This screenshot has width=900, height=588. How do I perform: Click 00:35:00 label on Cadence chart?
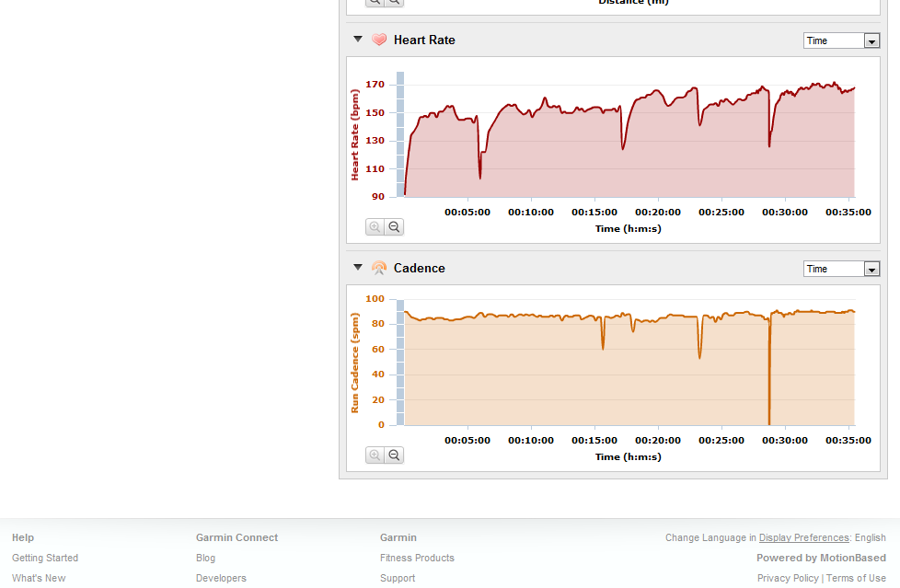pyautogui.click(x=848, y=441)
